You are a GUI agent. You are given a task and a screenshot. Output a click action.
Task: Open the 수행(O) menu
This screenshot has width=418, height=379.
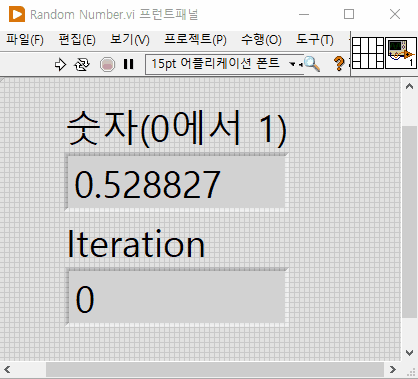click(x=261, y=40)
